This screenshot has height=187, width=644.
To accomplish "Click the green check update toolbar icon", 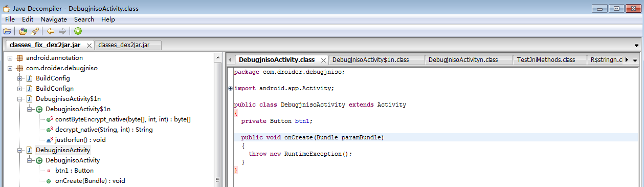I will click(x=78, y=31).
